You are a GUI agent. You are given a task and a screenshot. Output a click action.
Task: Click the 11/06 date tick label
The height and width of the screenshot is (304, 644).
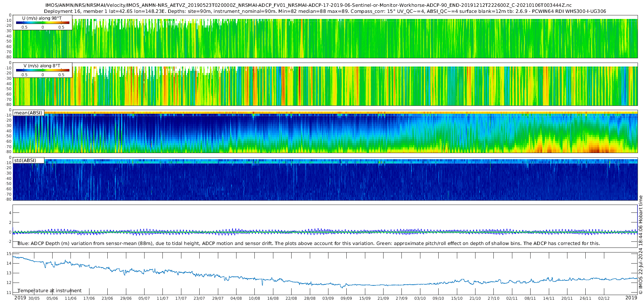tap(70, 298)
